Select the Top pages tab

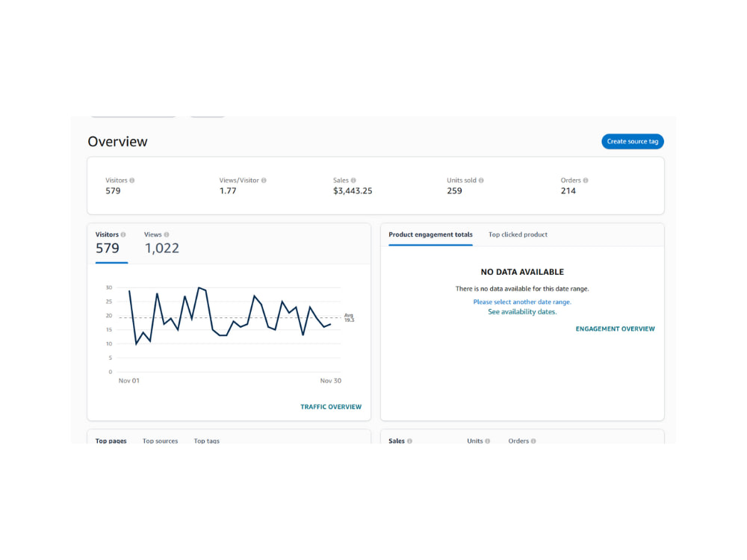111,441
